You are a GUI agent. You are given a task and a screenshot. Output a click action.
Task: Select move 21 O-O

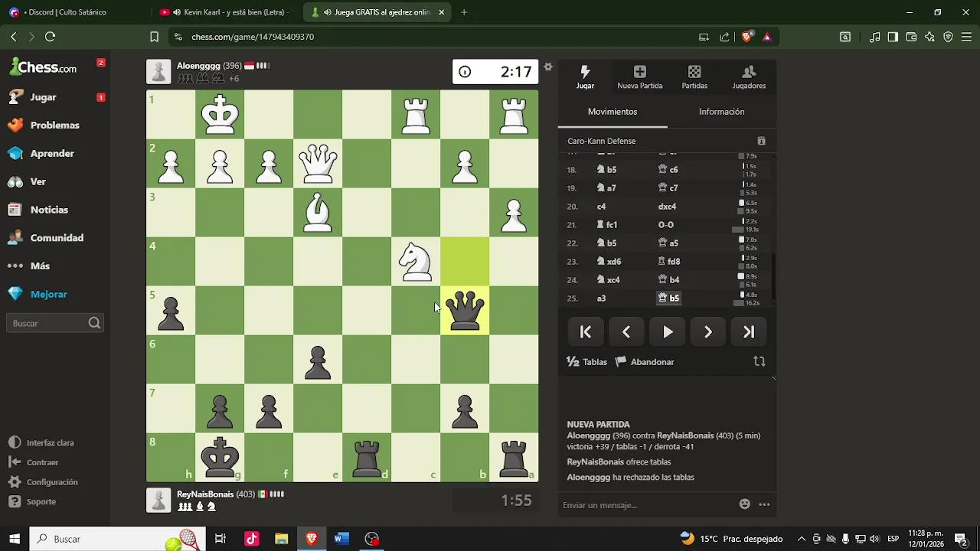pos(666,225)
